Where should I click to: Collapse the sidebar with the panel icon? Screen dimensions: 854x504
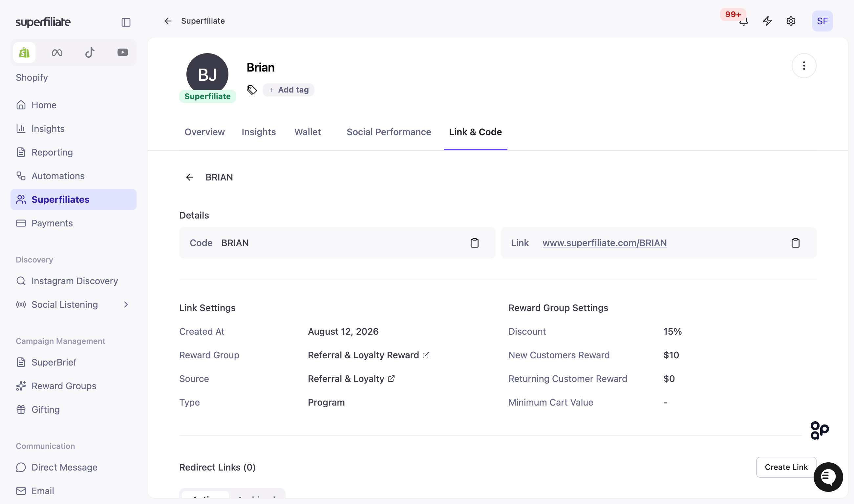126,22
